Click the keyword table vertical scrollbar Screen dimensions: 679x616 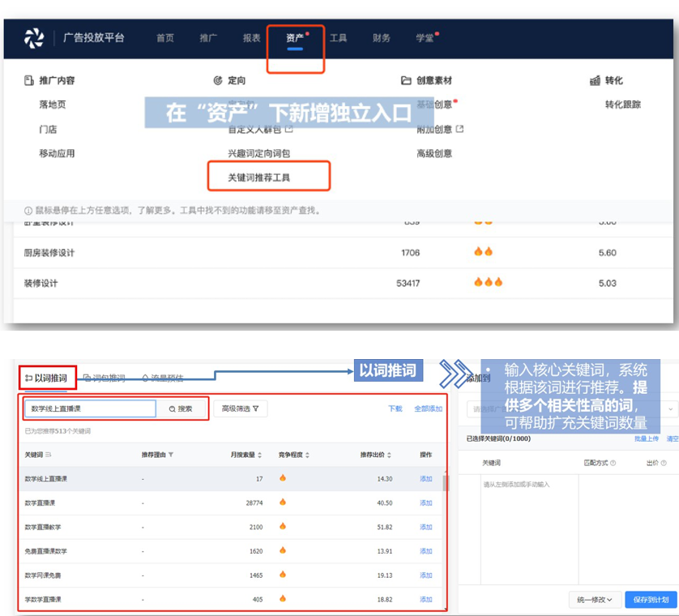[x=444, y=484]
